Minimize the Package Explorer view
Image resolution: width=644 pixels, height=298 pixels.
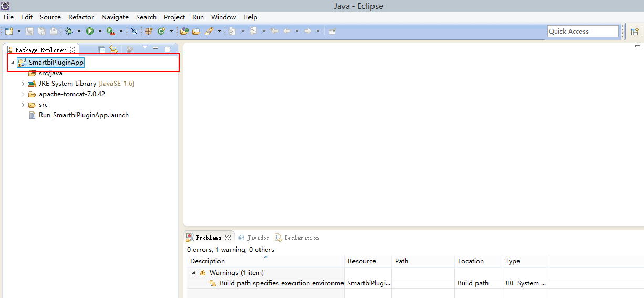click(x=155, y=48)
